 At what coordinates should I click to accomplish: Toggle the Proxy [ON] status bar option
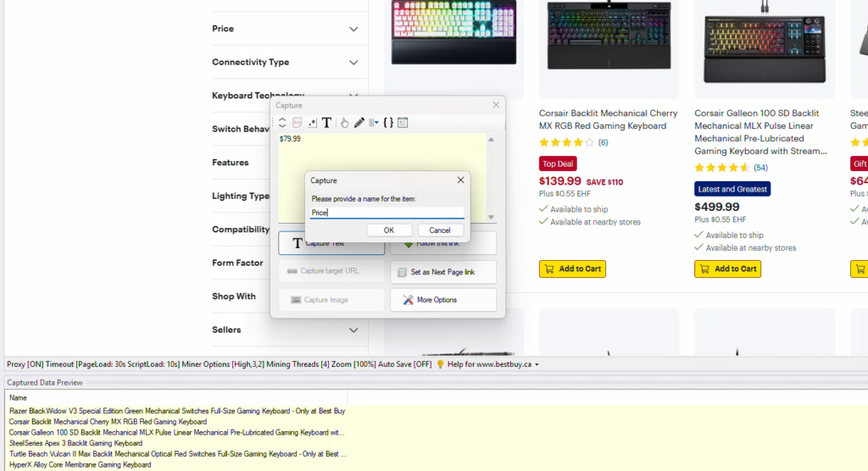click(x=25, y=364)
